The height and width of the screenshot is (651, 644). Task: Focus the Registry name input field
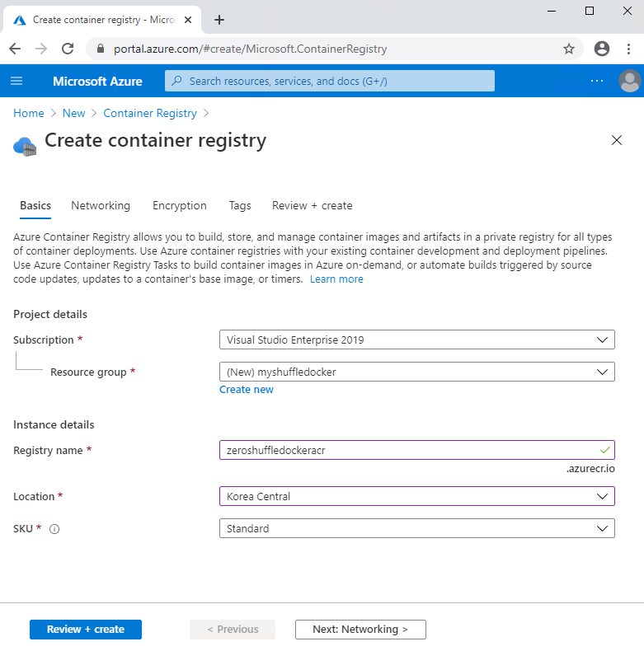pyautogui.click(x=416, y=450)
